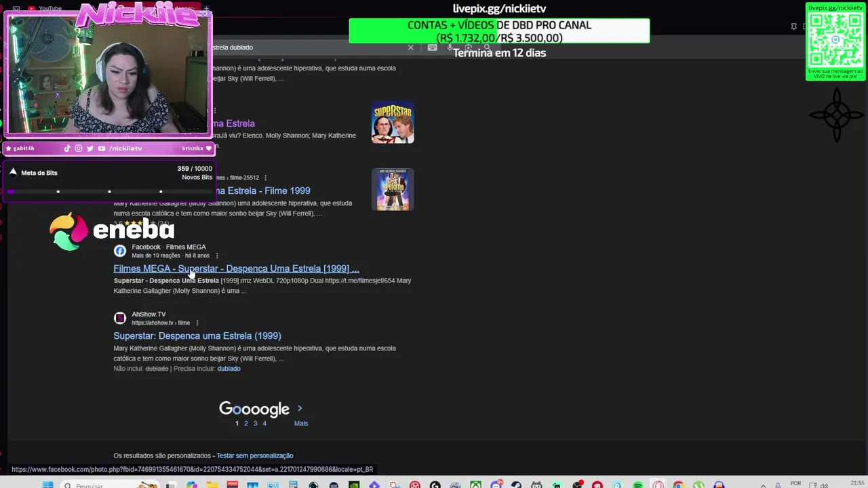The image size is (868, 488).
Task: Open the virtual keyboard in search bar
Action: (433, 47)
